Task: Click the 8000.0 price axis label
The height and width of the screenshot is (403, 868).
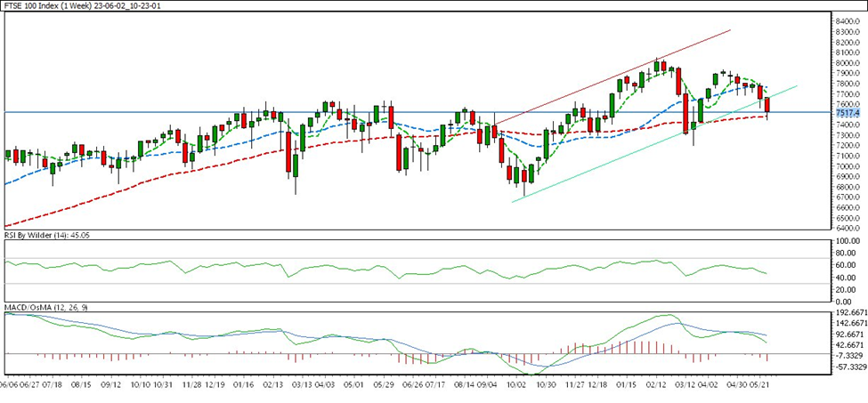Action: click(848, 62)
